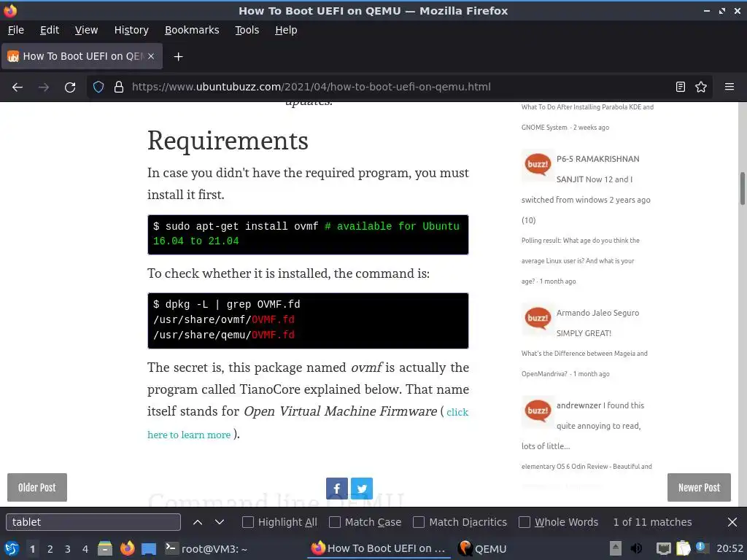Image resolution: width=747 pixels, height=560 pixels.
Task: Follow the 'click here to learn more' link
Action: pos(189,435)
